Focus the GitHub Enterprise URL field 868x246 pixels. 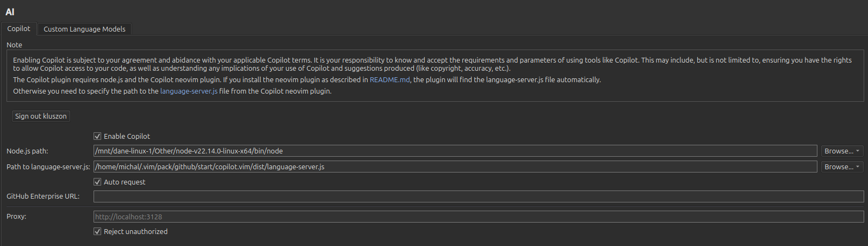tap(478, 196)
